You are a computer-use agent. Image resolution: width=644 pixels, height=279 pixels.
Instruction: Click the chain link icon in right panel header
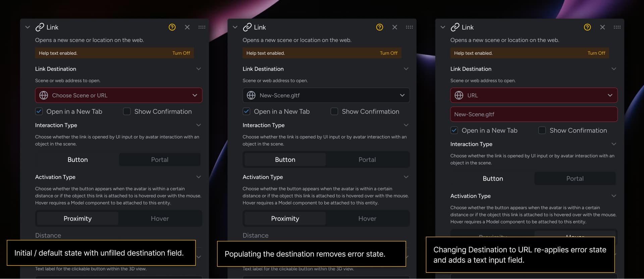click(455, 27)
